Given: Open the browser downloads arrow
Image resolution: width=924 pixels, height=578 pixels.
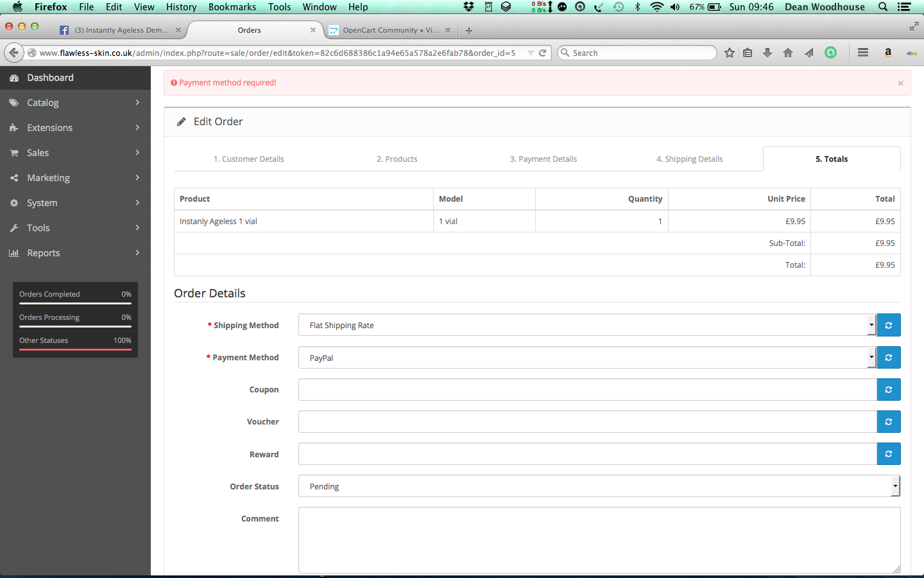Looking at the screenshot, I should (x=767, y=53).
